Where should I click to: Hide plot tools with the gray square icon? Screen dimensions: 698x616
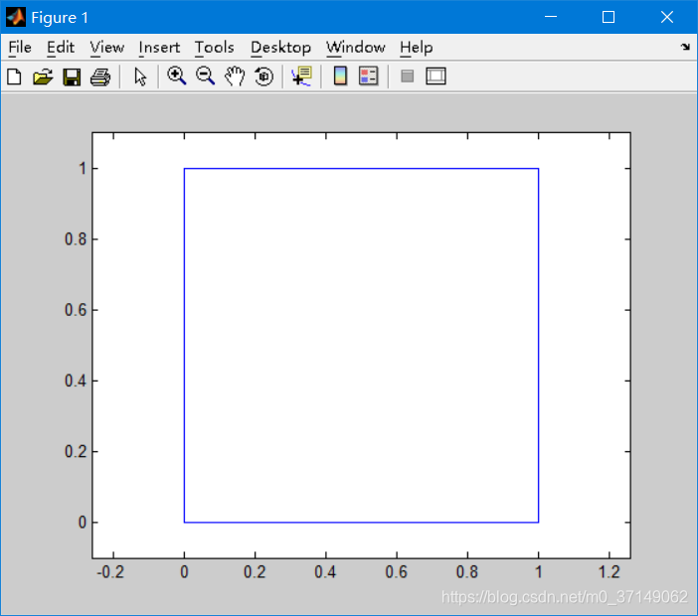pyautogui.click(x=407, y=77)
